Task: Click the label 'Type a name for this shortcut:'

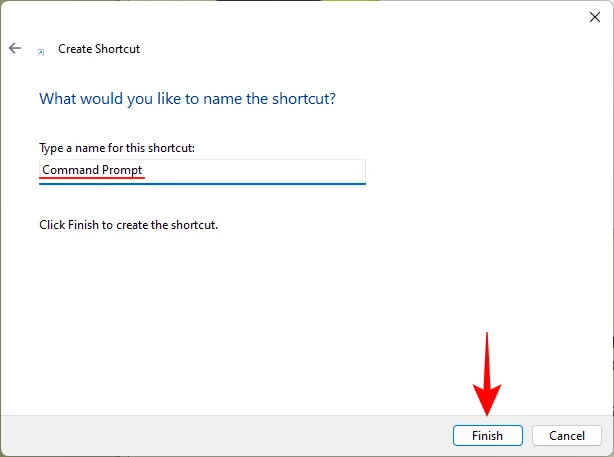Action: [x=117, y=148]
